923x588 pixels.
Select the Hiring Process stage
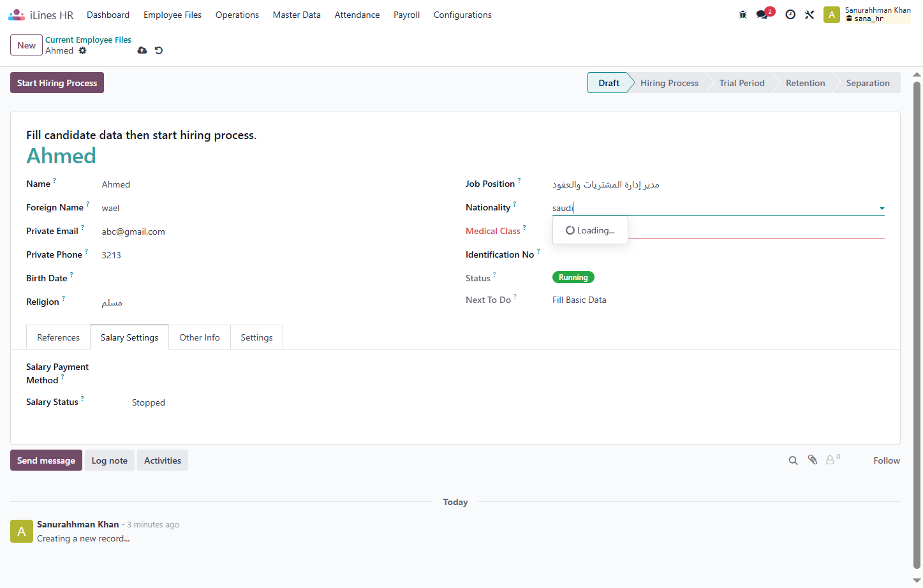pos(669,83)
